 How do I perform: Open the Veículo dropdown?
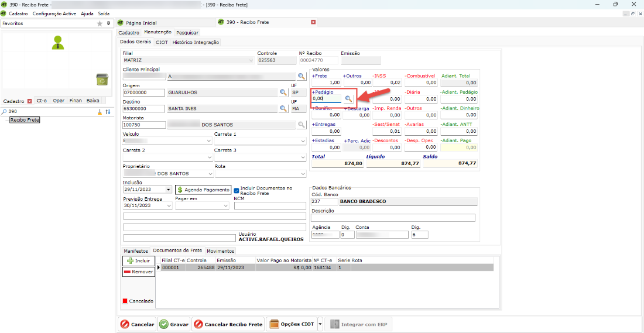coord(210,141)
